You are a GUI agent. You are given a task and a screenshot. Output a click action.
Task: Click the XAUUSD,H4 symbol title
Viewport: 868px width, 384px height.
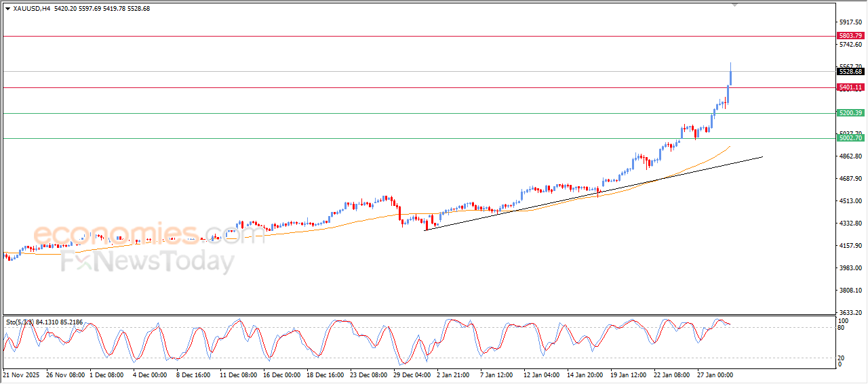click(32, 9)
